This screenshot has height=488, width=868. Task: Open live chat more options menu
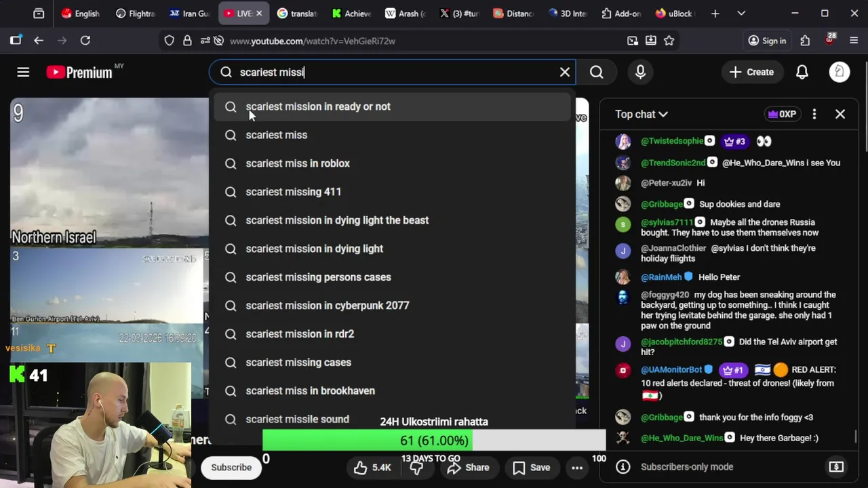(x=814, y=115)
